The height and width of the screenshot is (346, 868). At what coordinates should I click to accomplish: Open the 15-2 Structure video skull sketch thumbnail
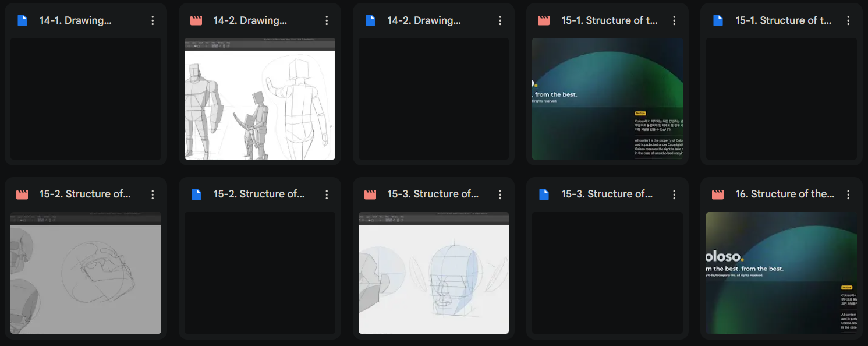[x=86, y=273]
